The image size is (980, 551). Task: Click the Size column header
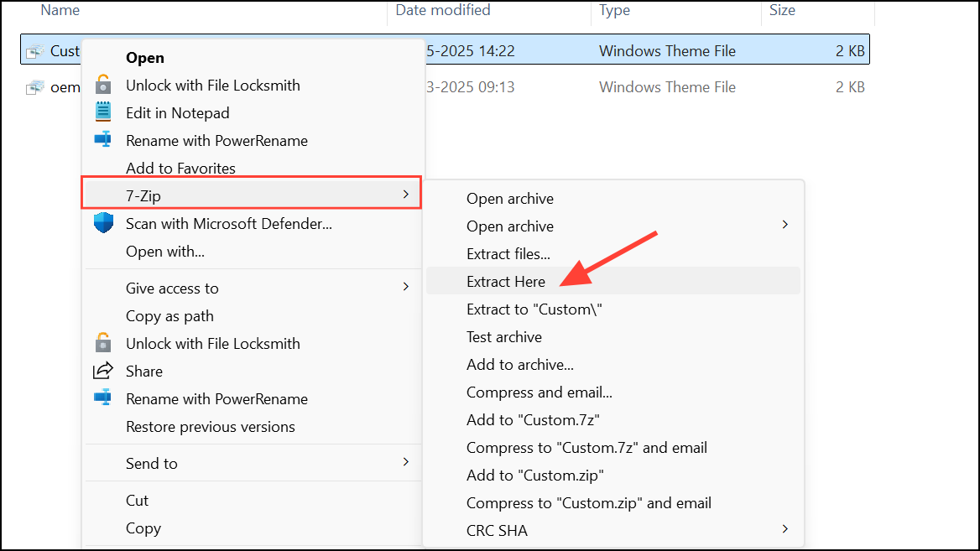pos(782,10)
